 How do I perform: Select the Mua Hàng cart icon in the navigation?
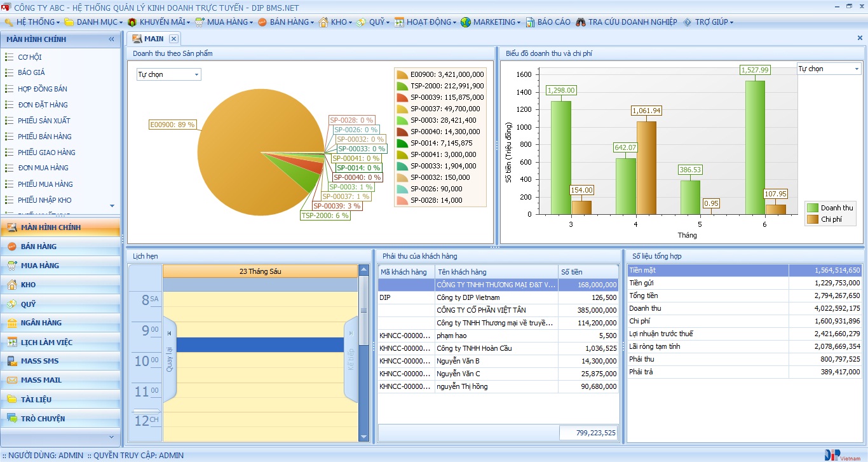tap(11, 266)
